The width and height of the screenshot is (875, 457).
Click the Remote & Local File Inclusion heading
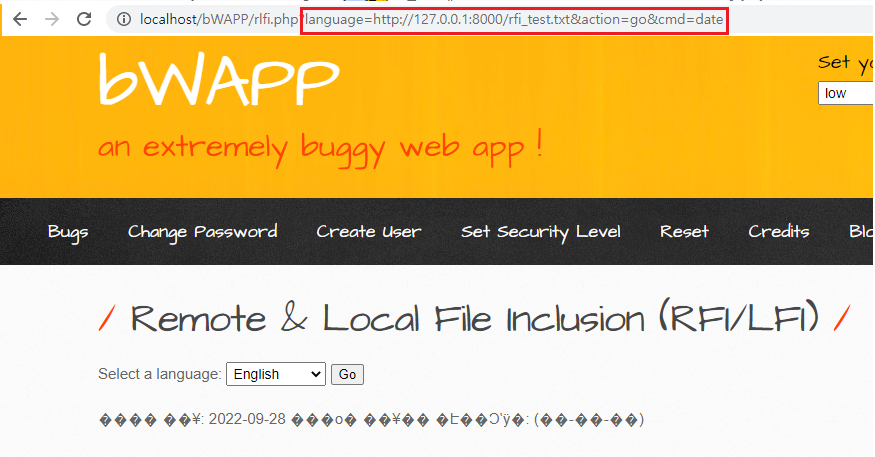(x=474, y=319)
